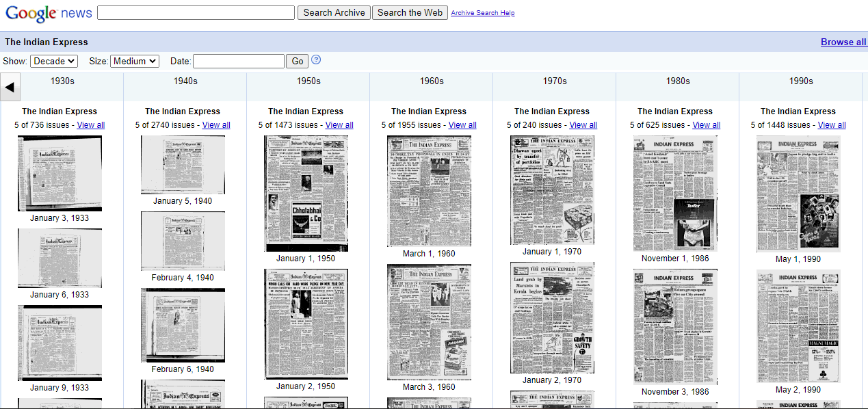View all 736 issues from the 1930s

(91, 125)
